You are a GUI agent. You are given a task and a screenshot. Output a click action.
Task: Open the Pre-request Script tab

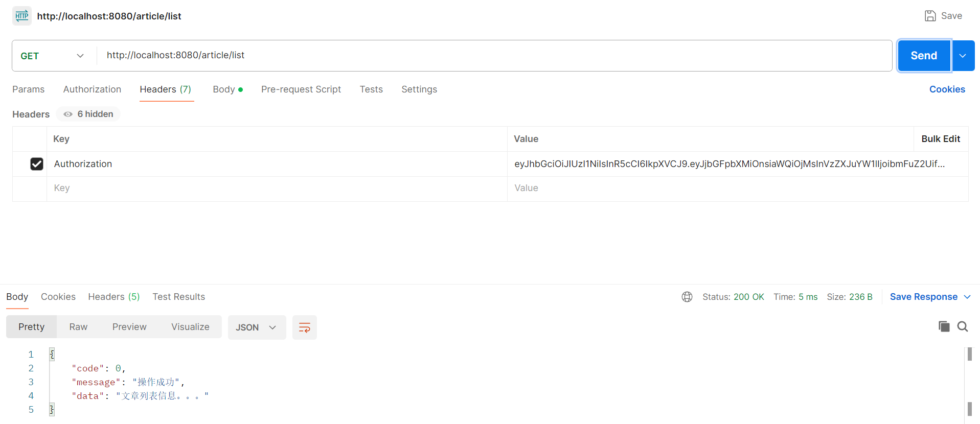pyautogui.click(x=301, y=89)
